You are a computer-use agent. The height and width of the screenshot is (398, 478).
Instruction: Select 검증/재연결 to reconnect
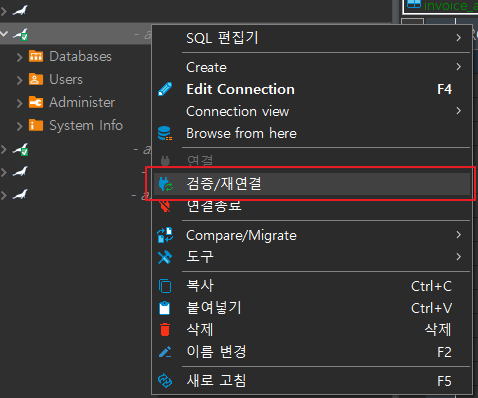pos(312,184)
